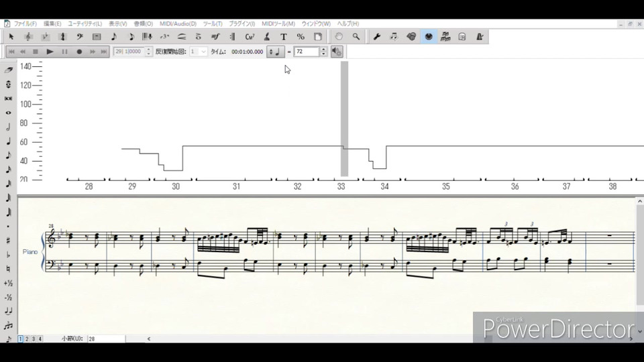Open the ユーティリティ(L) menu
The image size is (644, 362).
pyautogui.click(x=85, y=24)
